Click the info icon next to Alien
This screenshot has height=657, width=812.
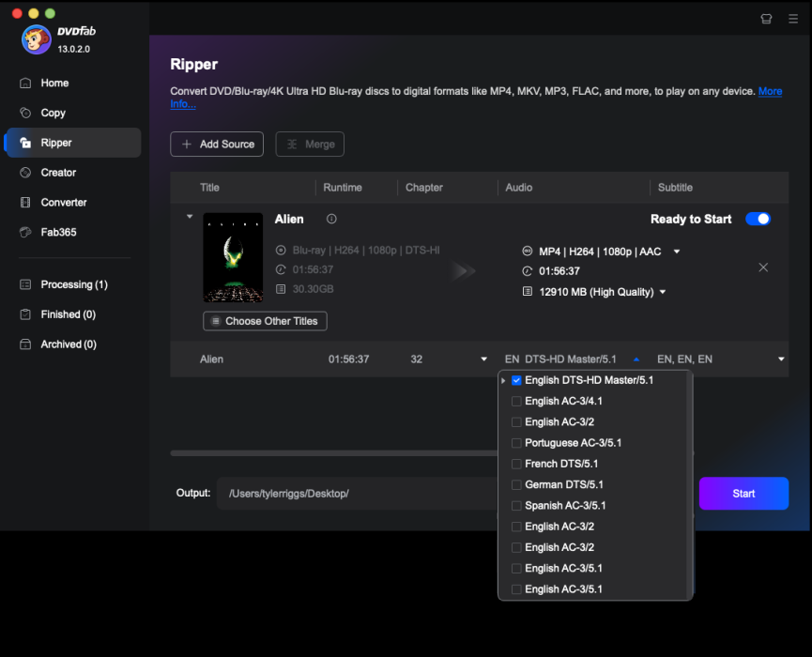331,219
